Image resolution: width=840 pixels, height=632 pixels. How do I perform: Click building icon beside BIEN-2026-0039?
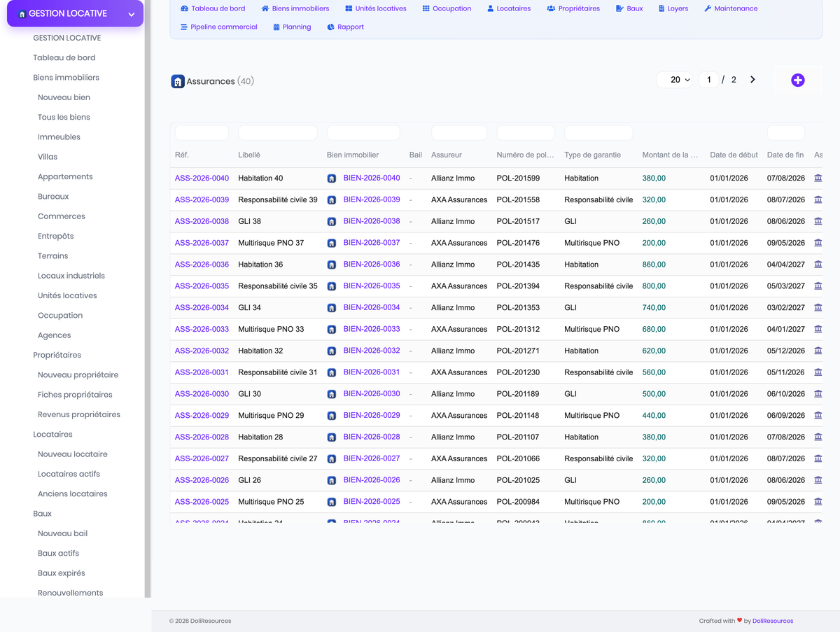pyautogui.click(x=332, y=200)
